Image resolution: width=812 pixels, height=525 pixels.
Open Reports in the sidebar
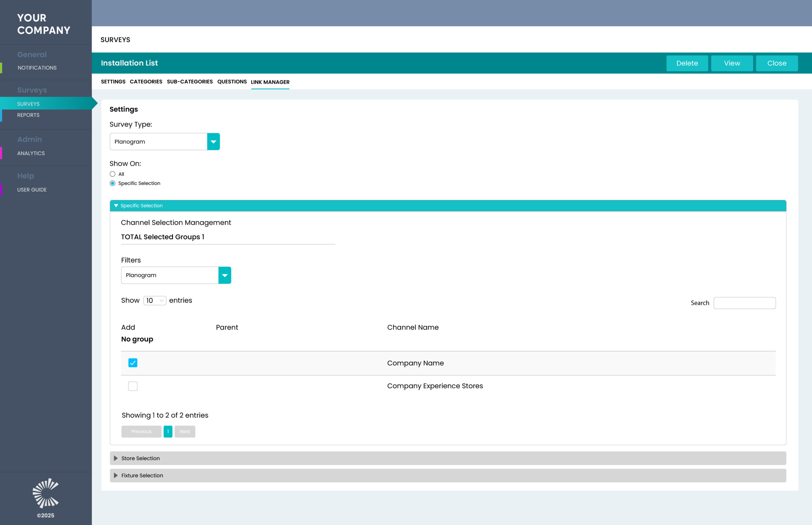pos(28,115)
